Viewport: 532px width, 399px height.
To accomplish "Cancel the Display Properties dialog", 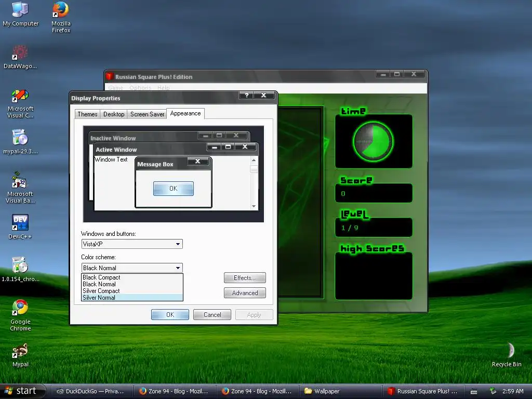I will pos(212,314).
